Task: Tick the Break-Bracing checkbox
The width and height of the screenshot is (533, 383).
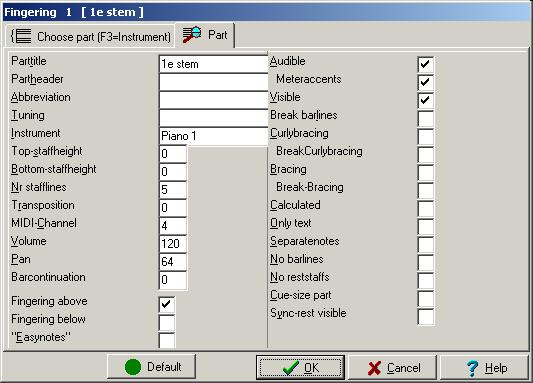Action: [426, 190]
